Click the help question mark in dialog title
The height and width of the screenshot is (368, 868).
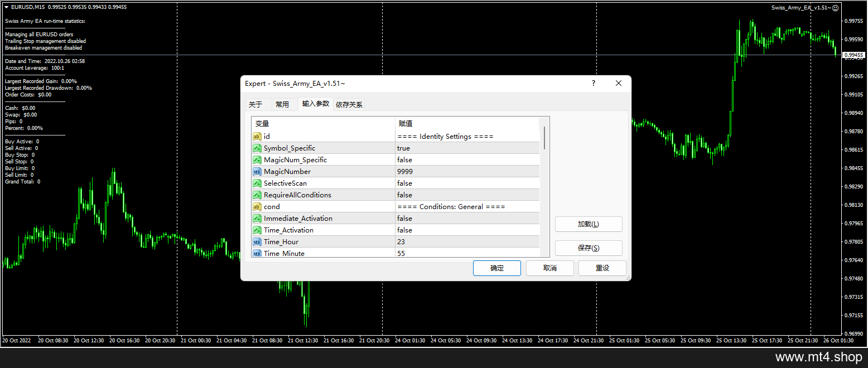593,83
